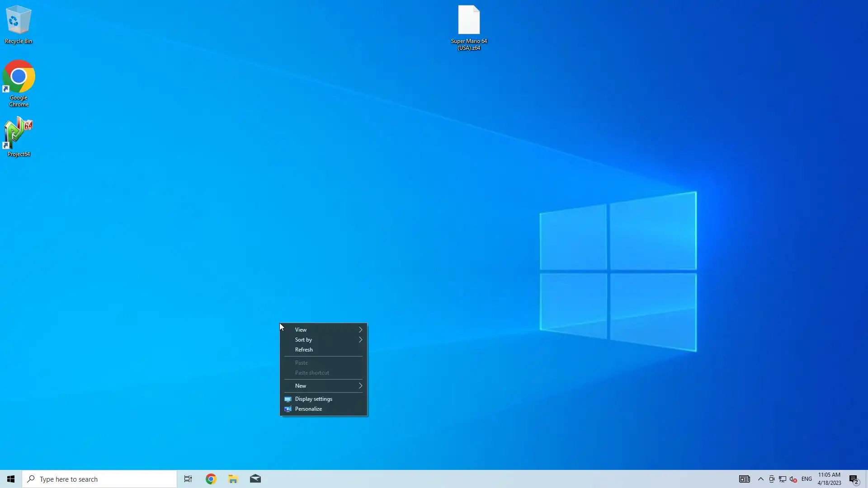Open the Mail app in taskbar
868x488 pixels.
pos(255,479)
